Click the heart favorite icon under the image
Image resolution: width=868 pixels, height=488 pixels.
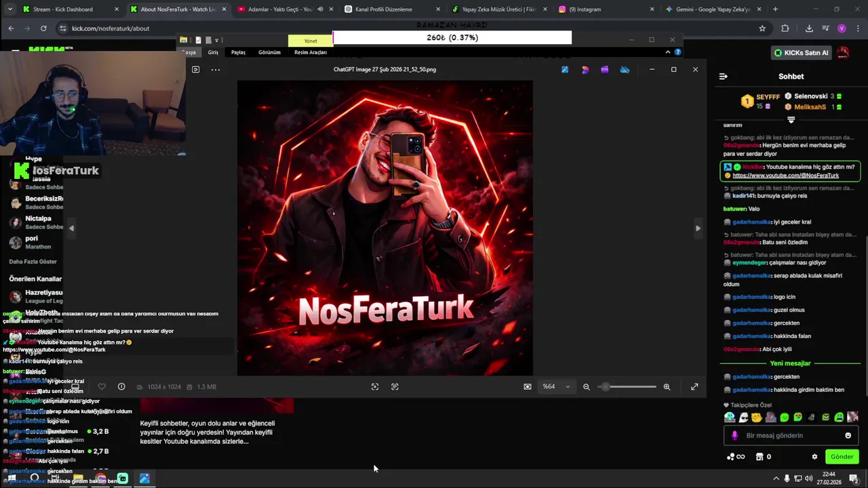102,386
